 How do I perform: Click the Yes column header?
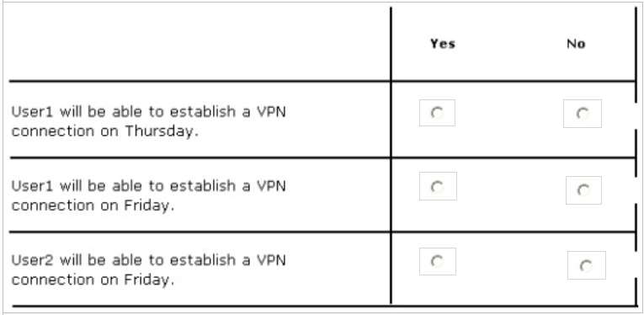pos(442,44)
